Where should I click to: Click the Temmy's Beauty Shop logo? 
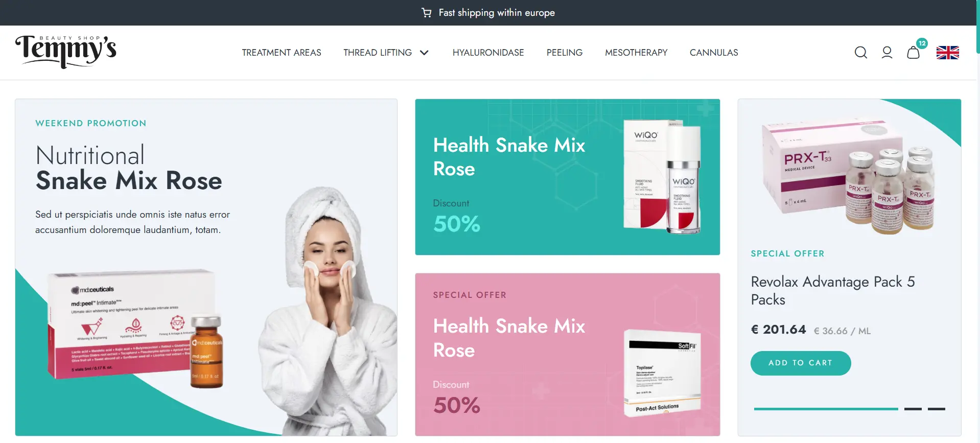[66, 52]
